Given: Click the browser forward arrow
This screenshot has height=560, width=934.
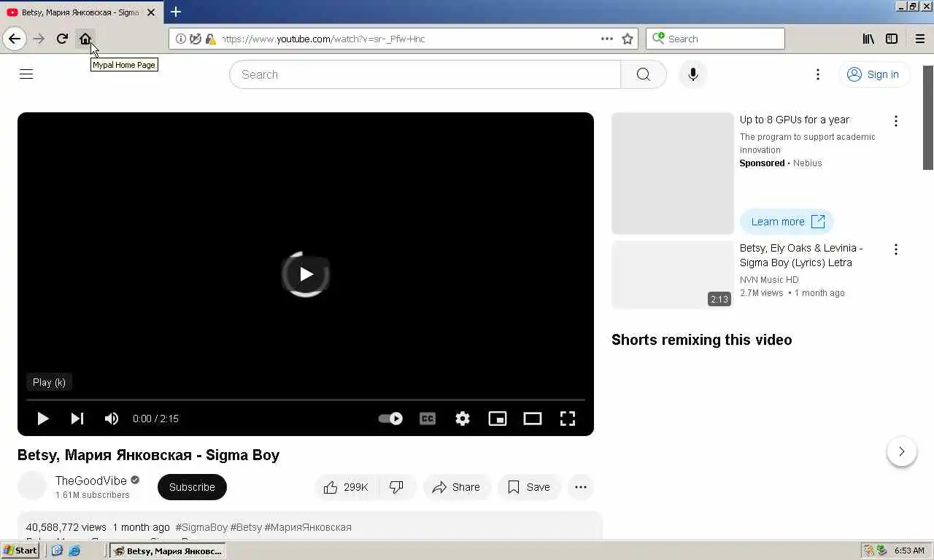Looking at the screenshot, I should click(39, 39).
